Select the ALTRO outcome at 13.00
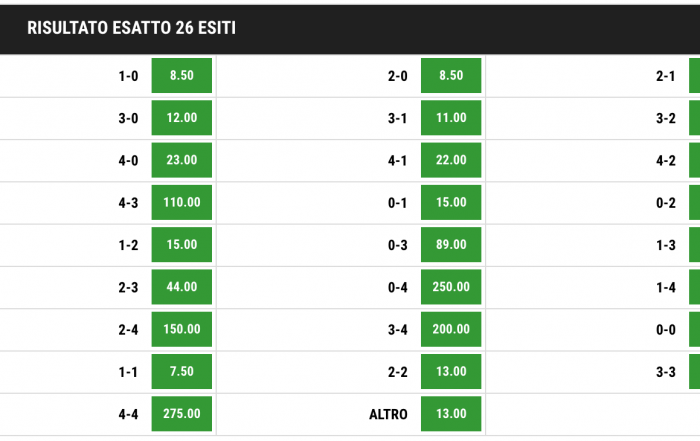This screenshot has height=441, width=700. point(451,413)
